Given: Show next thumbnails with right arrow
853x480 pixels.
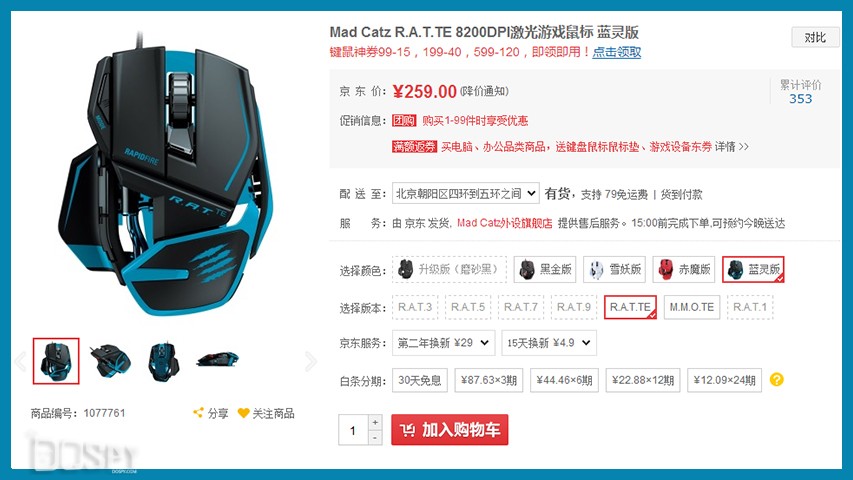Looking at the screenshot, I should tap(311, 361).
